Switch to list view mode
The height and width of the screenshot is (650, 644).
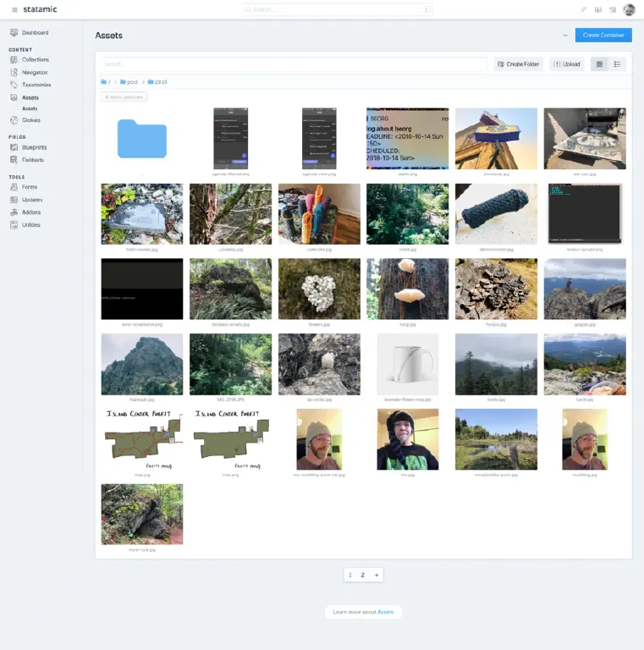point(617,63)
